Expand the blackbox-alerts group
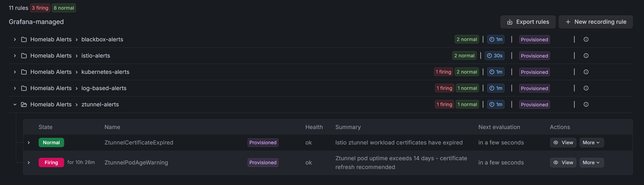The height and width of the screenshot is (185, 644). click(15, 39)
